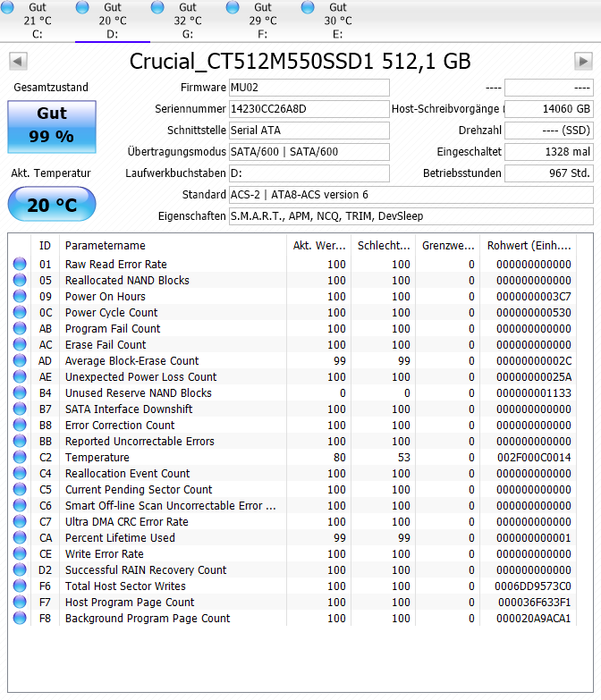Image resolution: width=601 pixels, height=700 pixels.
Task: Click worst value 53 in Temperature row
Action: [x=404, y=457]
